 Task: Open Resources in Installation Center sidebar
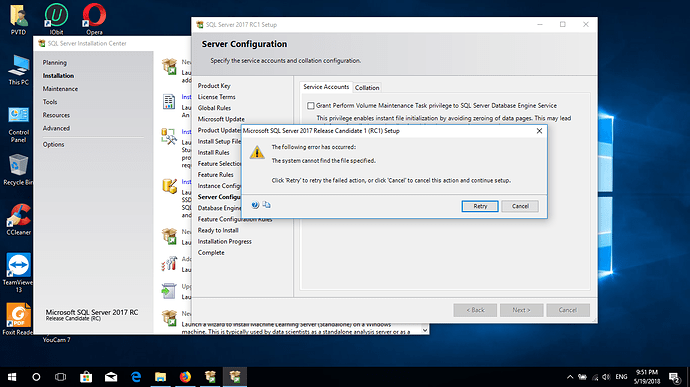[56, 115]
